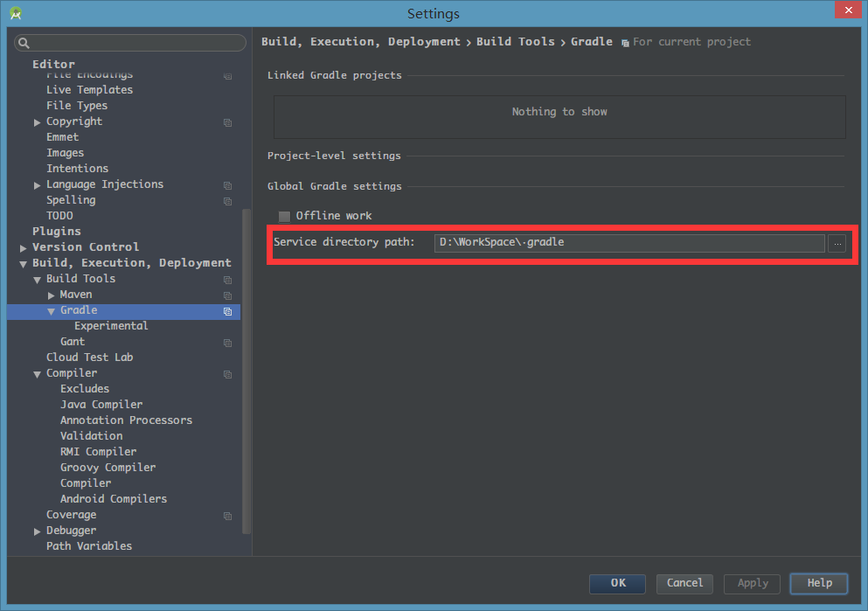The width and height of the screenshot is (868, 611).
Task: Collapse the Build Tools node
Action: [37, 280]
